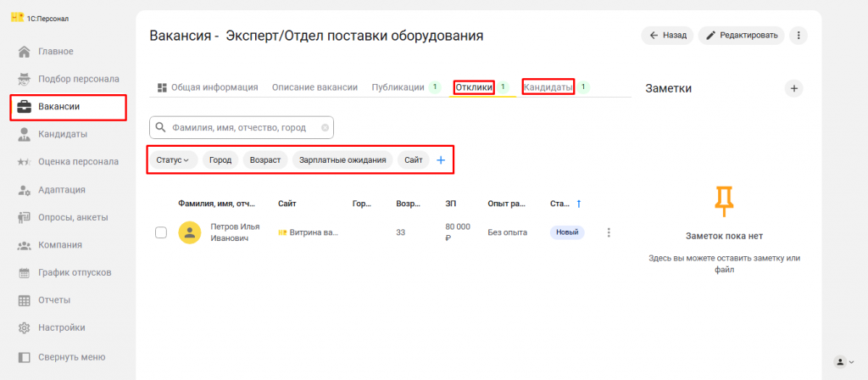This screenshot has height=380, width=868.
Task: Click the 1С:Персонал logo icon
Action: [x=17, y=18]
